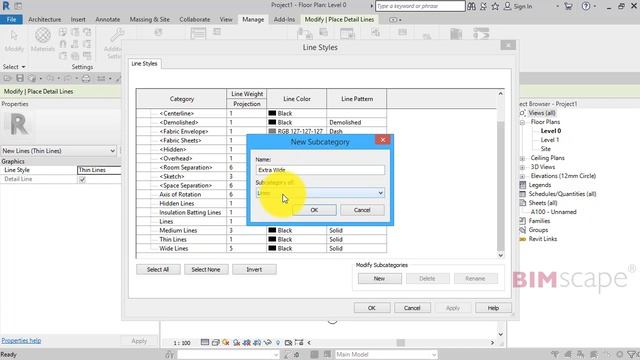
Task: Open the Properties help link
Action: (21, 340)
